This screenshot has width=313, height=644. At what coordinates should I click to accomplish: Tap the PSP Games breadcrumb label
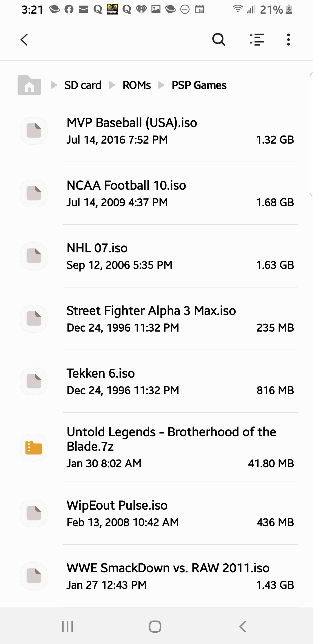point(199,85)
